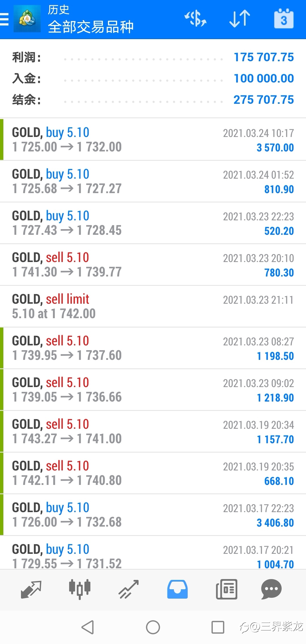Select the GOLD sell limit order row
The image size is (306, 644).
[153, 306]
